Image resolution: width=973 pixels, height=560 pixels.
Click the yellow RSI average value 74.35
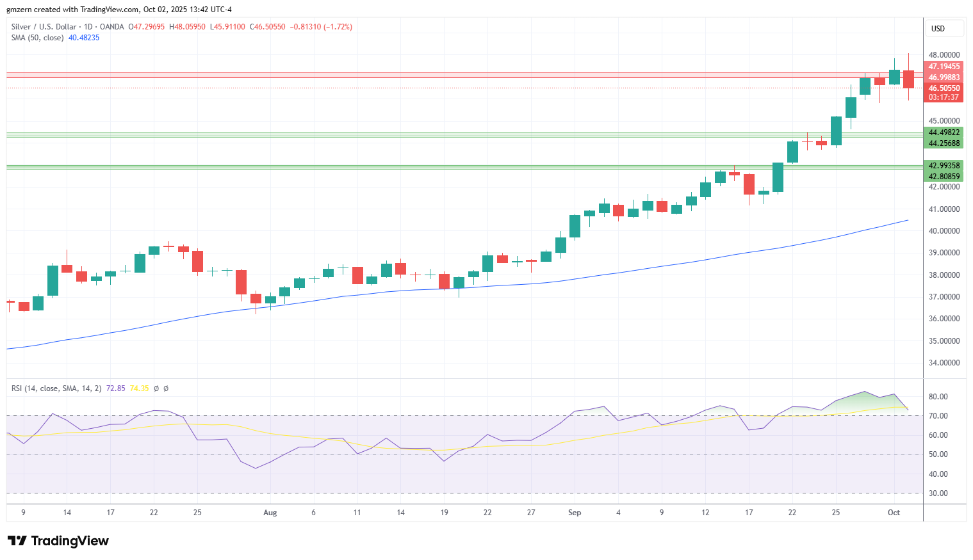pos(139,388)
